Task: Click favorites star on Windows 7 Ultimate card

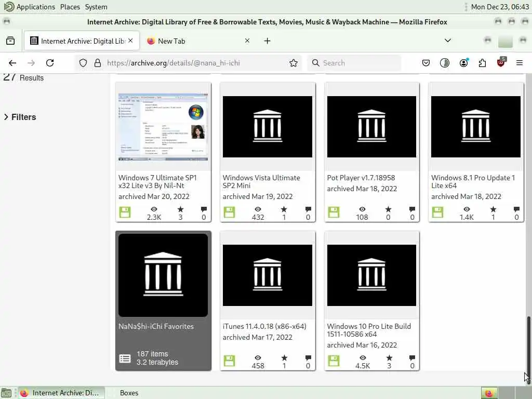Action: tap(180, 209)
